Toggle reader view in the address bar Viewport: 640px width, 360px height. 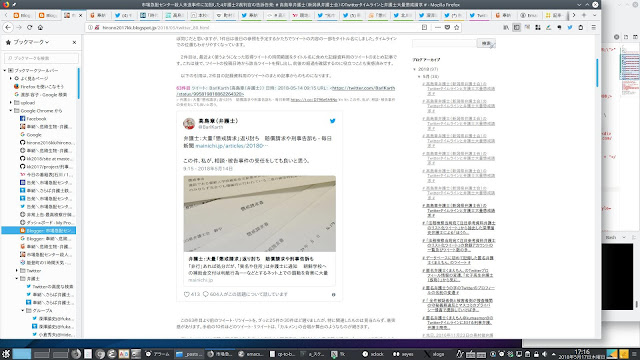424,27
